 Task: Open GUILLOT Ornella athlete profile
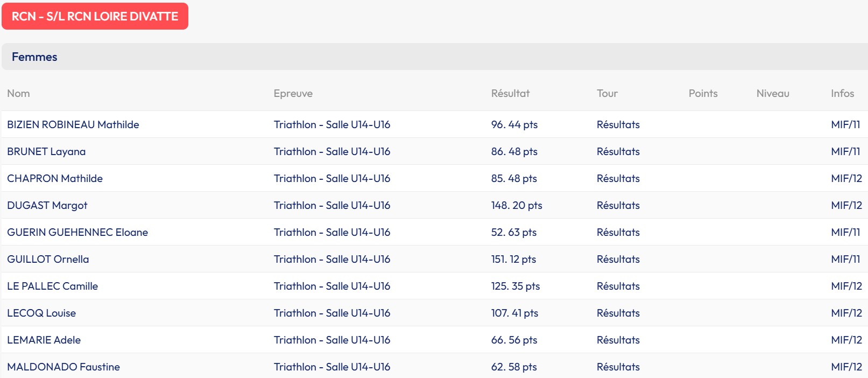tap(48, 259)
